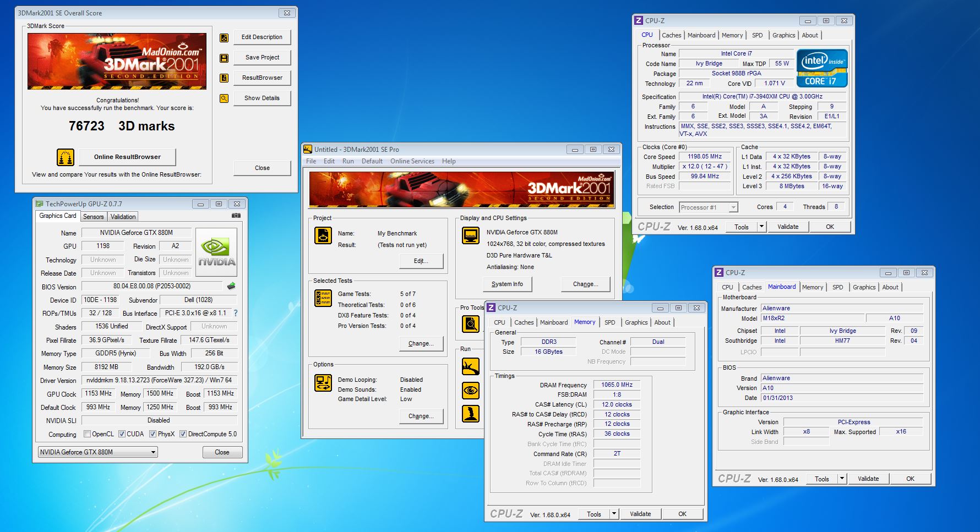Viewport: 980px width, 532px height.
Task: Click the Run benchmark icon
Action: 471,366
